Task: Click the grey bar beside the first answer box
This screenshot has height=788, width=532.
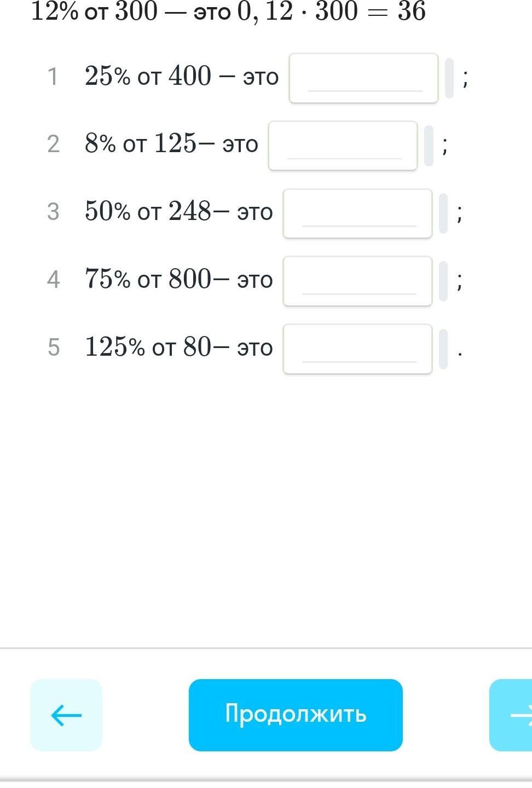Action: coord(449,78)
